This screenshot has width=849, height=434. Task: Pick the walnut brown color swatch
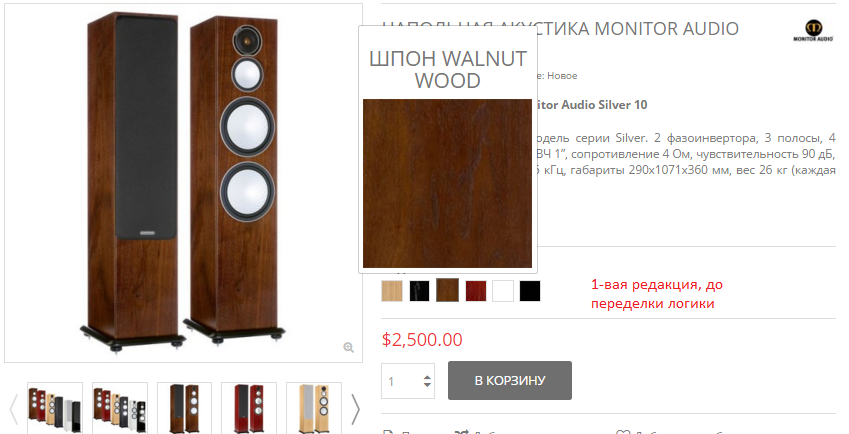click(447, 291)
